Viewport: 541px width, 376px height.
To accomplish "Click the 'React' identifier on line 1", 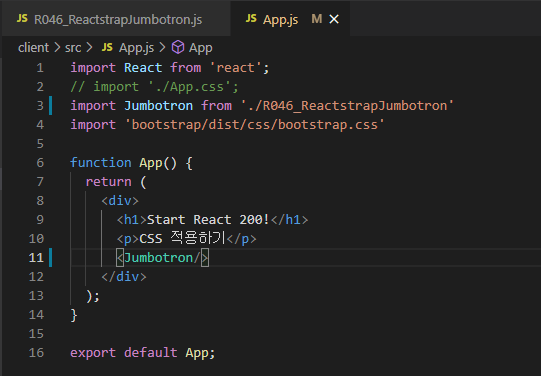I will (x=143, y=68).
